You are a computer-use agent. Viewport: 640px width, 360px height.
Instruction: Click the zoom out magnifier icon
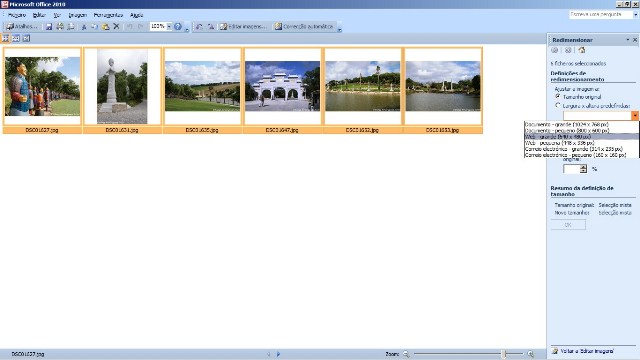click(x=406, y=354)
